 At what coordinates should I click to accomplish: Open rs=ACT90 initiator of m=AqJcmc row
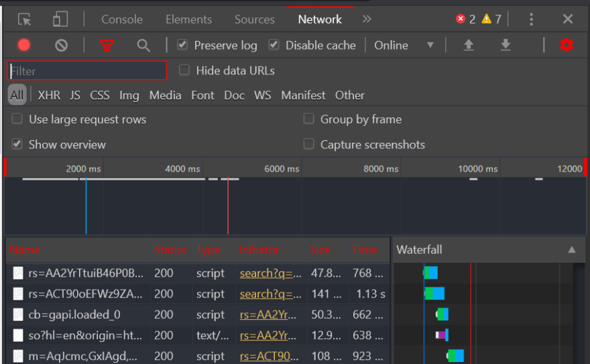tap(270, 356)
